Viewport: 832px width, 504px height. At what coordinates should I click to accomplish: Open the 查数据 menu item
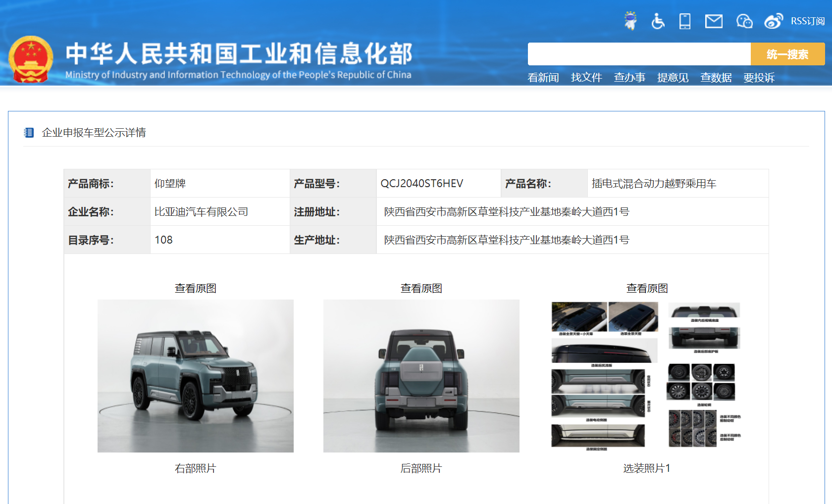(x=716, y=78)
